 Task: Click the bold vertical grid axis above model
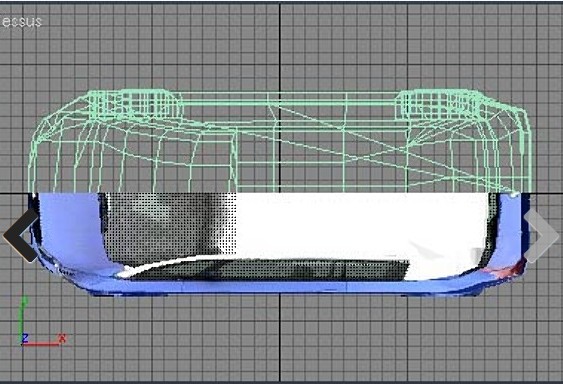[280, 47]
